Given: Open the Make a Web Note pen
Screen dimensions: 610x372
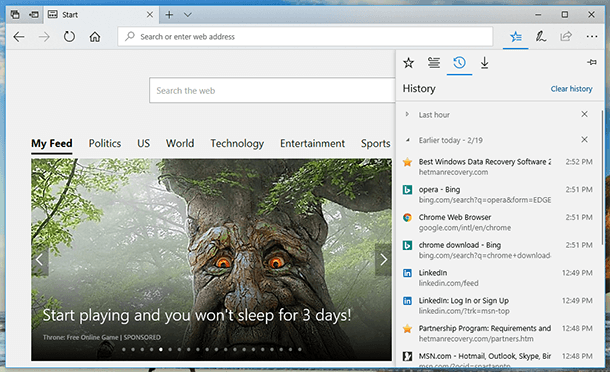Looking at the screenshot, I should (541, 37).
